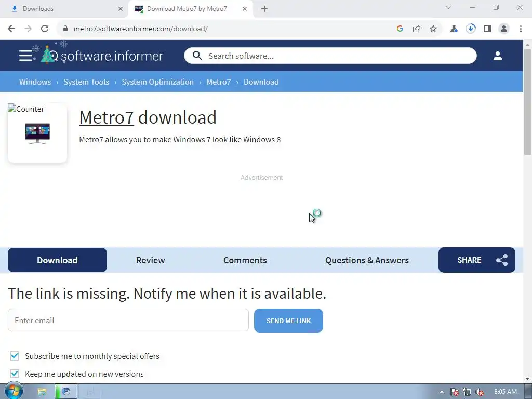Uncheck Keep me updated on new versions
Screen dimensions: 532x399
tap(14, 374)
